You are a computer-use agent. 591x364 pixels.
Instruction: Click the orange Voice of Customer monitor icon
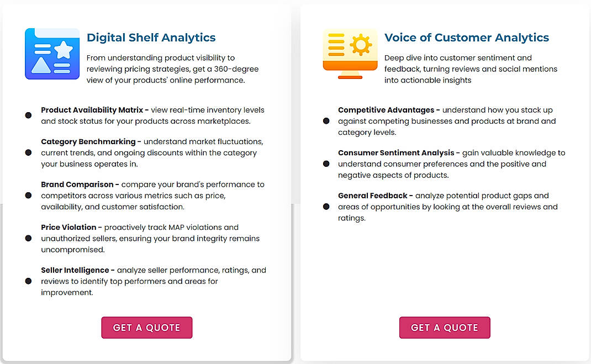point(350,52)
